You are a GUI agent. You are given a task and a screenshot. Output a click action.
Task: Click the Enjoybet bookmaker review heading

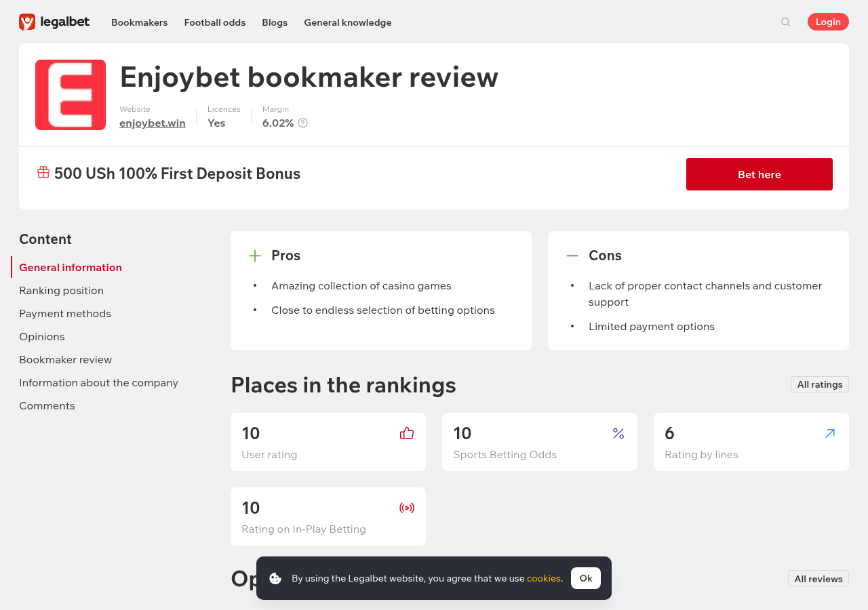coord(309,77)
